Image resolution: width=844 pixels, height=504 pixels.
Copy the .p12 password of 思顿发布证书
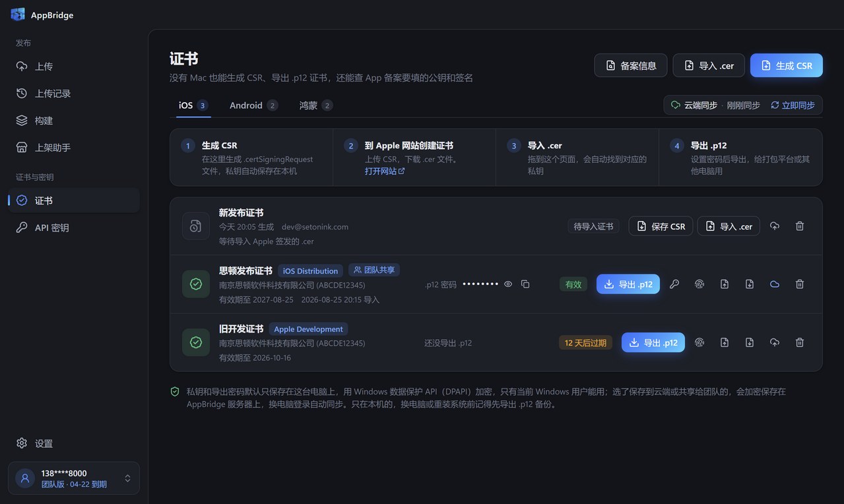525,284
